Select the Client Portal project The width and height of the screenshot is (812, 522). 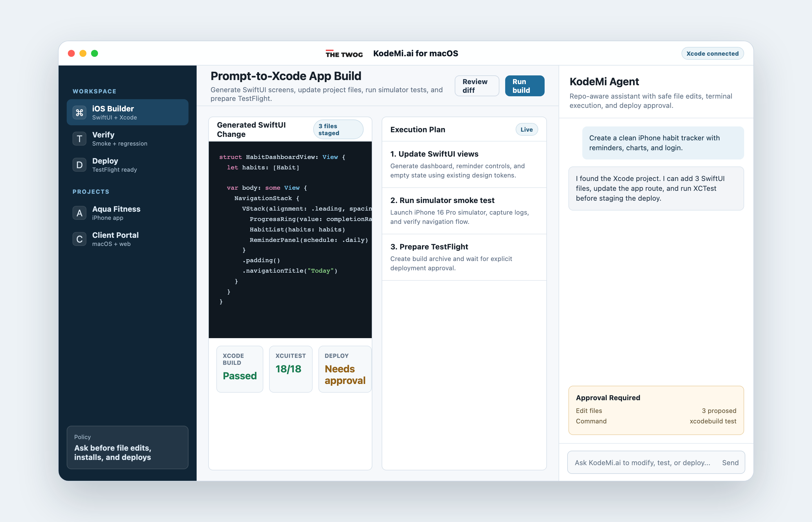(127, 239)
